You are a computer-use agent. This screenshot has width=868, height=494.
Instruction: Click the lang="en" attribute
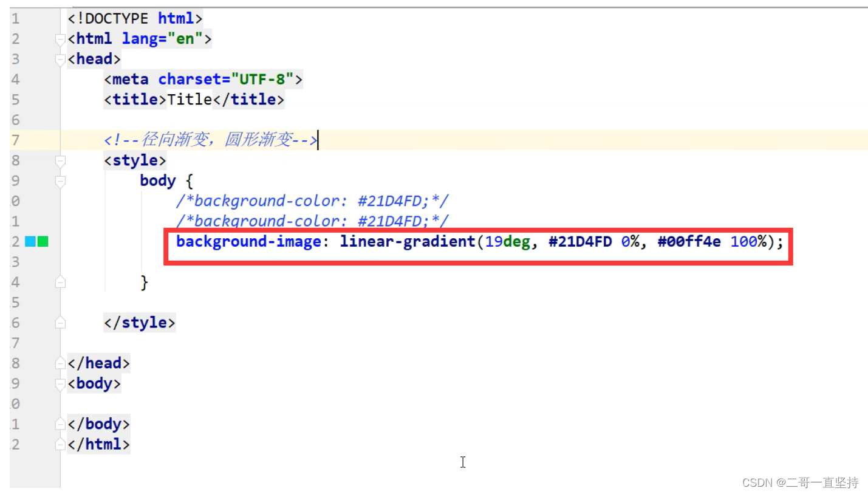pyautogui.click(x=162, y=39)
